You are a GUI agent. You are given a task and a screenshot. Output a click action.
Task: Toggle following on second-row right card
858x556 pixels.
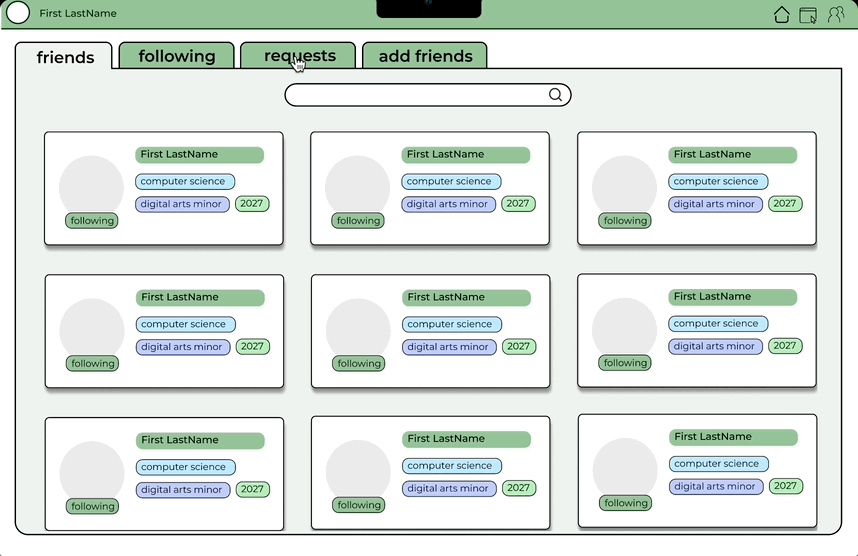click(625, 363)
